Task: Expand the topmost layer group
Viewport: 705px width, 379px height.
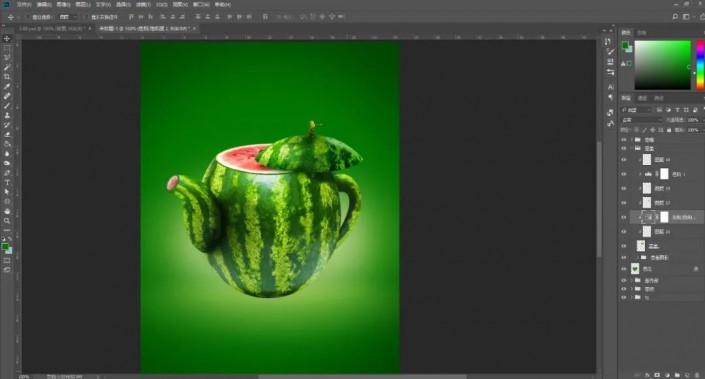Action: 632,140
